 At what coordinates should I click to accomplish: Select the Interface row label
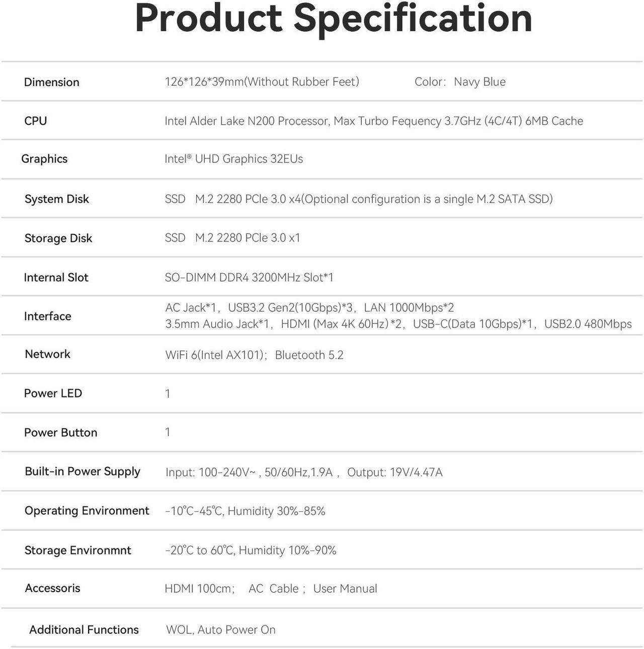click(48, 316)
